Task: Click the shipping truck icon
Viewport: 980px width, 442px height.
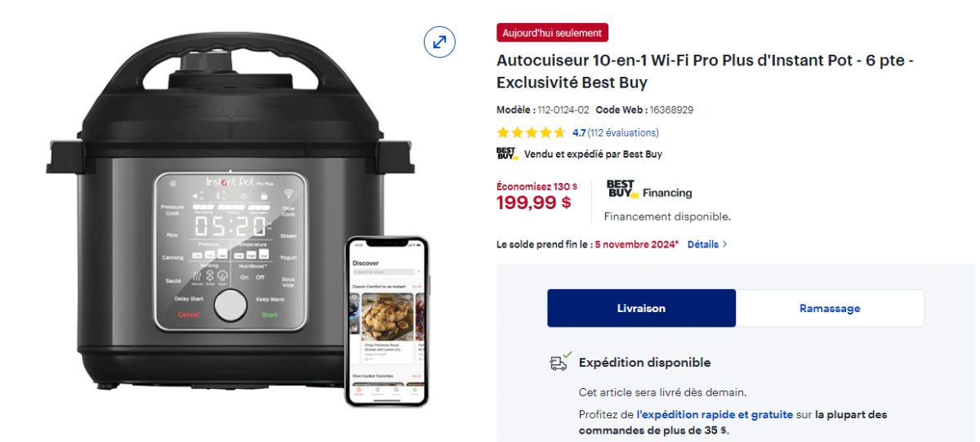Action: (560, 362)
